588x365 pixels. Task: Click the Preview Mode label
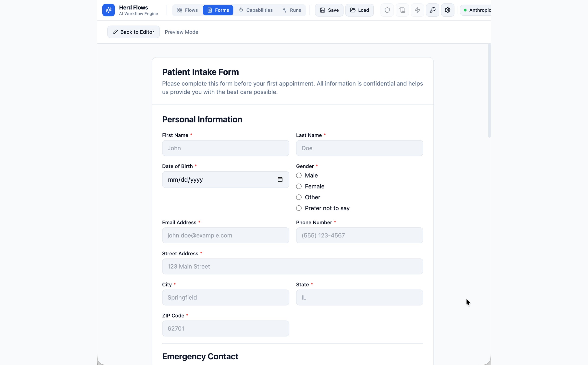tap(181, 32)
